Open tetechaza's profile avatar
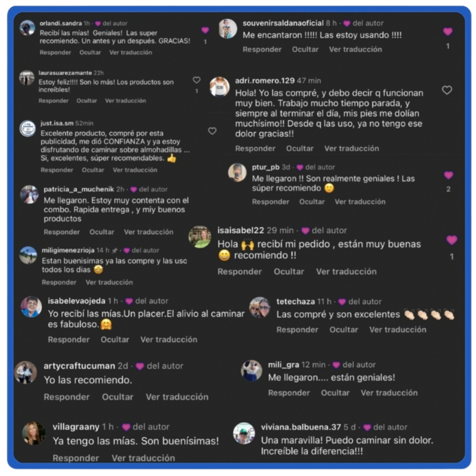 tap(260, 308)
